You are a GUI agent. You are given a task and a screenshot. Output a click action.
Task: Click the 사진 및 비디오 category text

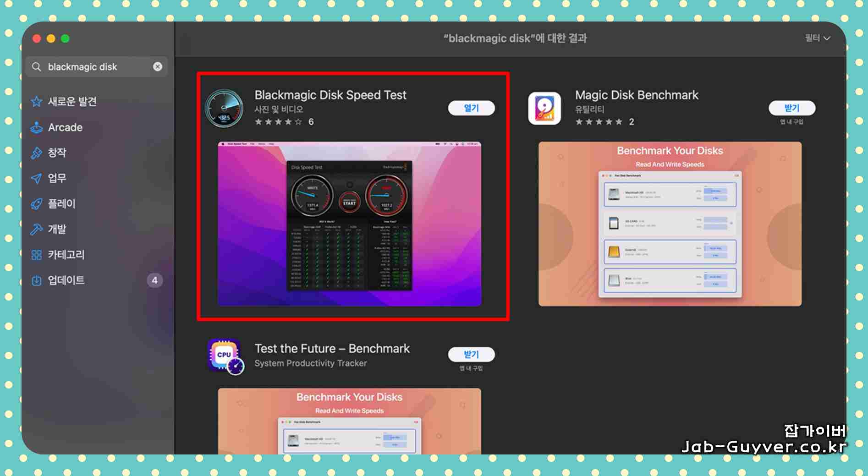click(x=279, y=109)
